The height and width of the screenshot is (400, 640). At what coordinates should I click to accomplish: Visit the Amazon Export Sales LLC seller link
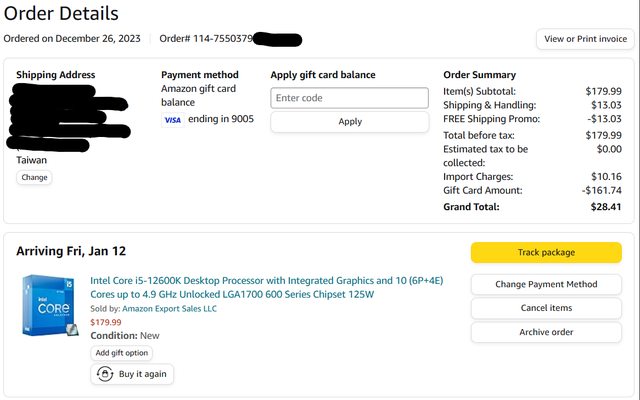[x=168, y=309]
